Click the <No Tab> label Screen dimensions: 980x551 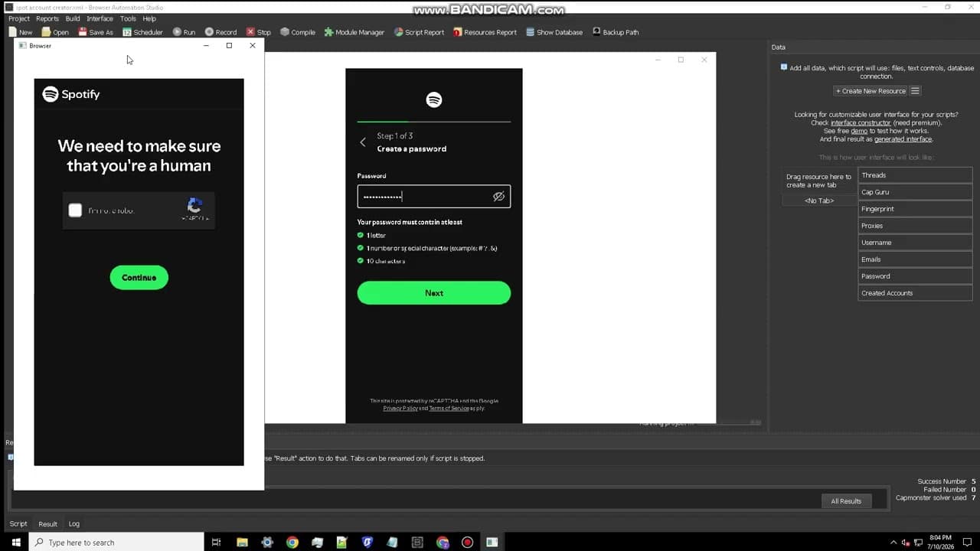tap(819, 201)
